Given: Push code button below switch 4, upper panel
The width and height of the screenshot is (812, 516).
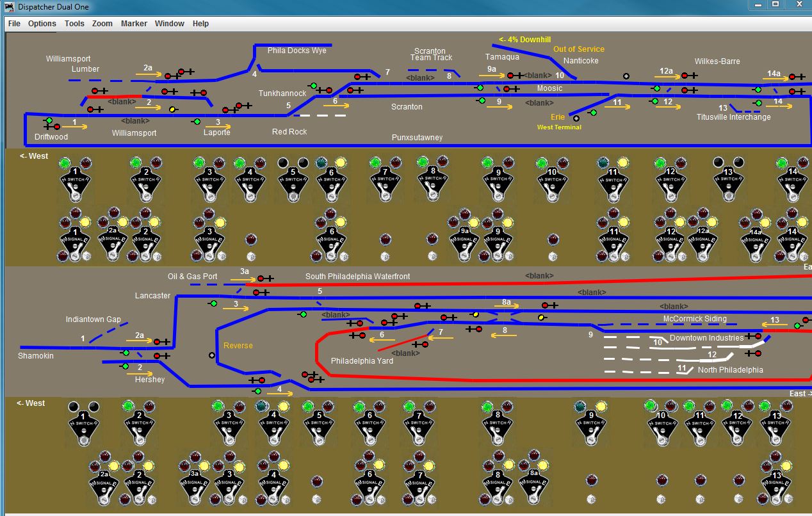Looking at the screenshot, I should 251,256.
